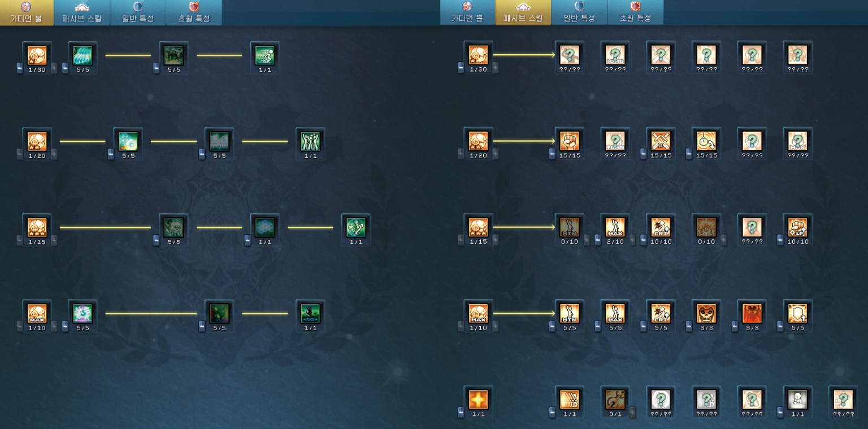Select the green three-figures skill at 1/1
This screenshot has width=868, height=429.
(x=310, y=141)
